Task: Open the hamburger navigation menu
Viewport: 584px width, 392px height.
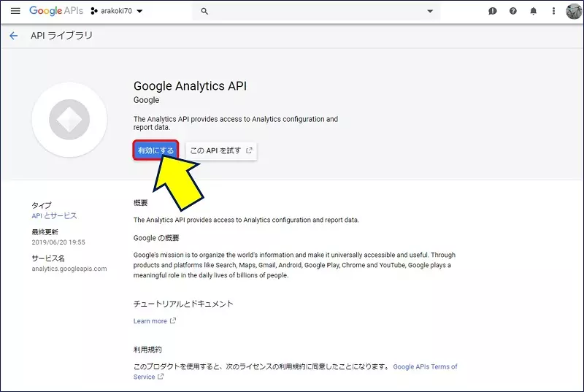Action: pos(15,11)
